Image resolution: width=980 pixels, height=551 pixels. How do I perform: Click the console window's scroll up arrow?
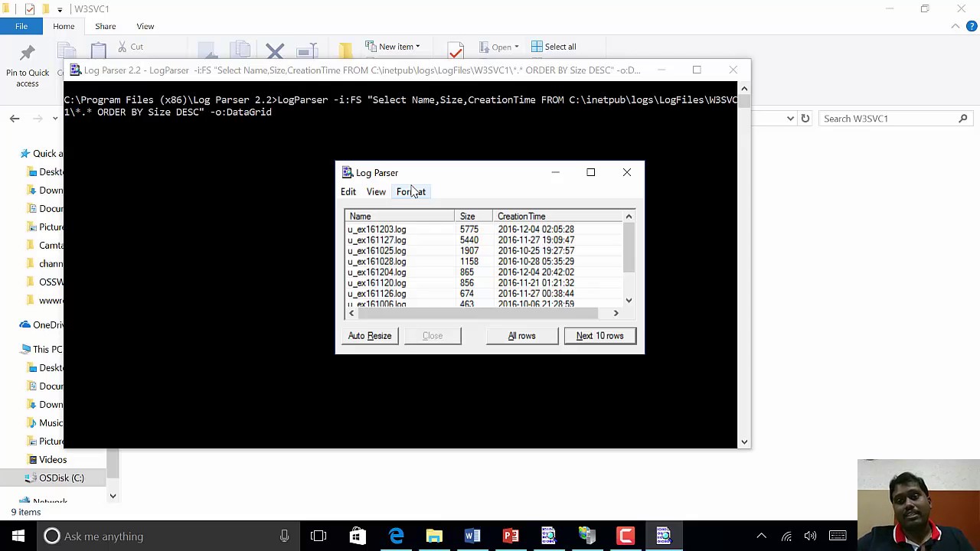(744, 89)
